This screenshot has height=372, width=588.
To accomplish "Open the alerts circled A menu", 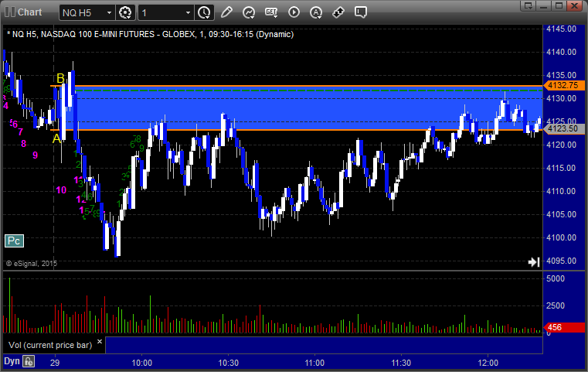I will click(x=316, y=12).
